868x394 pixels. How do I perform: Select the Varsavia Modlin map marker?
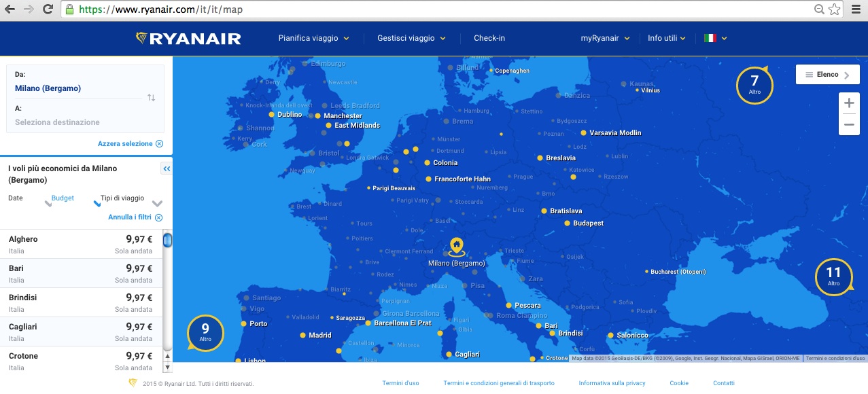(x=583, y=133)
